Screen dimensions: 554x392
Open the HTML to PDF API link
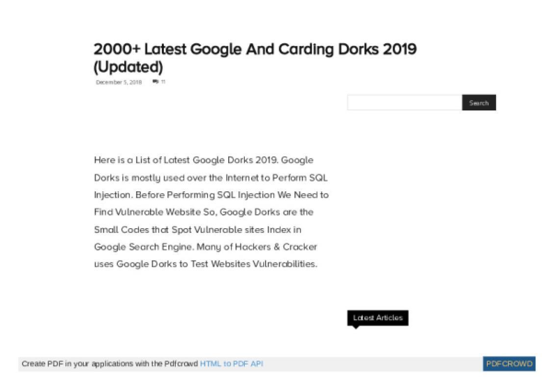point(232,364)
